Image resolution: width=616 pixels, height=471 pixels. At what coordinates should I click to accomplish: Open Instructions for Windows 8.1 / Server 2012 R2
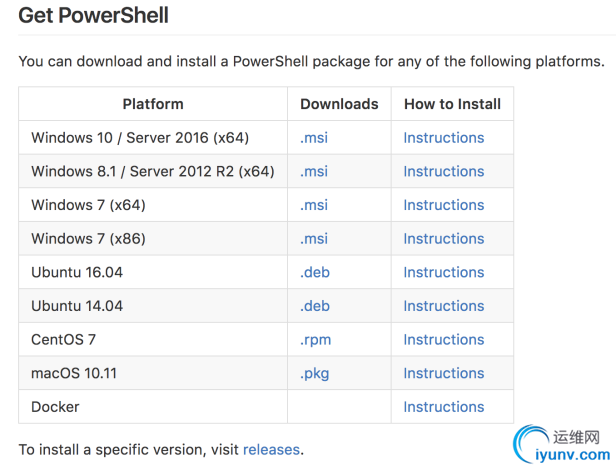[x=443, y=172]
